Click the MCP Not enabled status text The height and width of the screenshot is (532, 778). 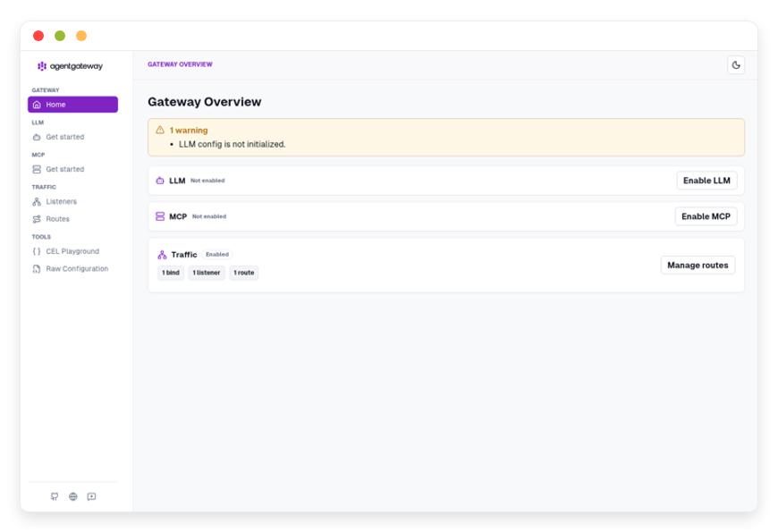209,216
